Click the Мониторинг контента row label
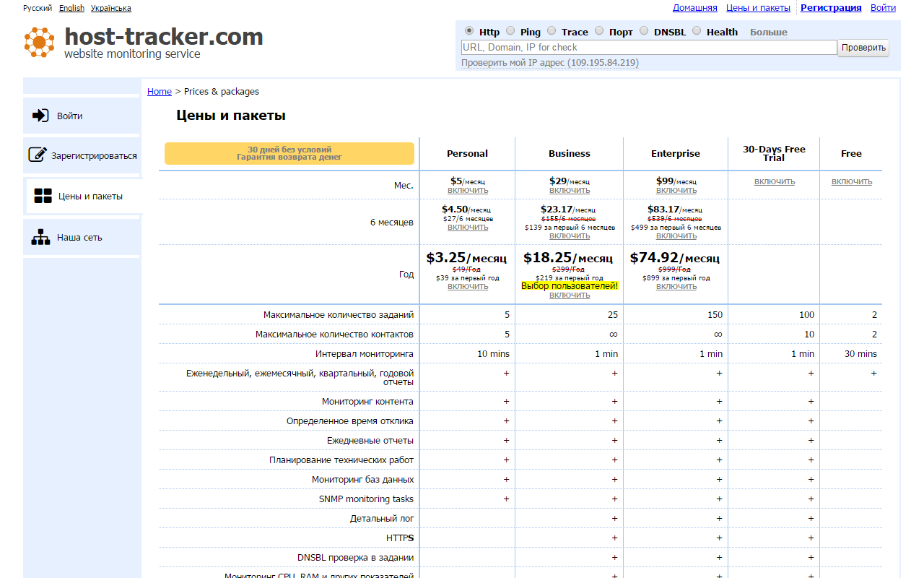This screenshot has width=924, height=578. click(x=368, y=401)
